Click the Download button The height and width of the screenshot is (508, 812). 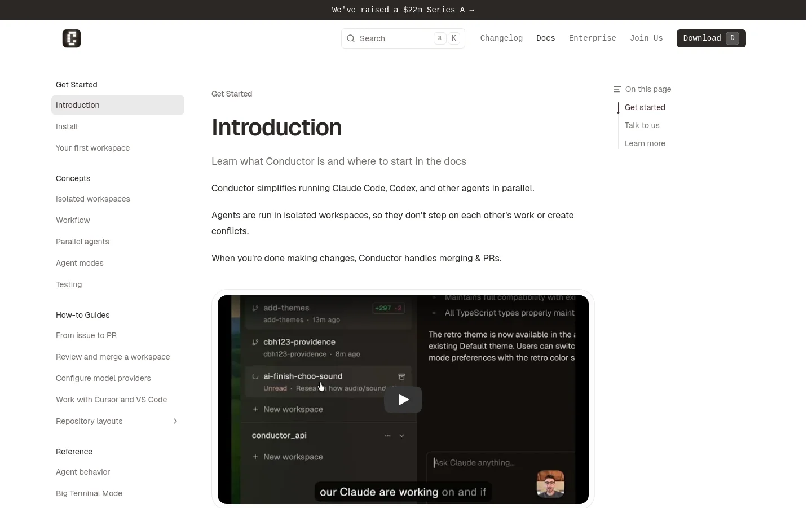[x=711, y=38]
